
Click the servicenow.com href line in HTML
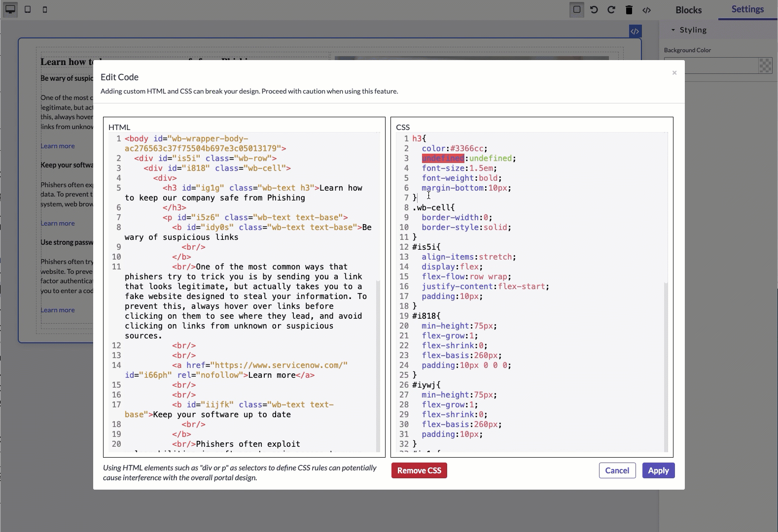(236, 370)
